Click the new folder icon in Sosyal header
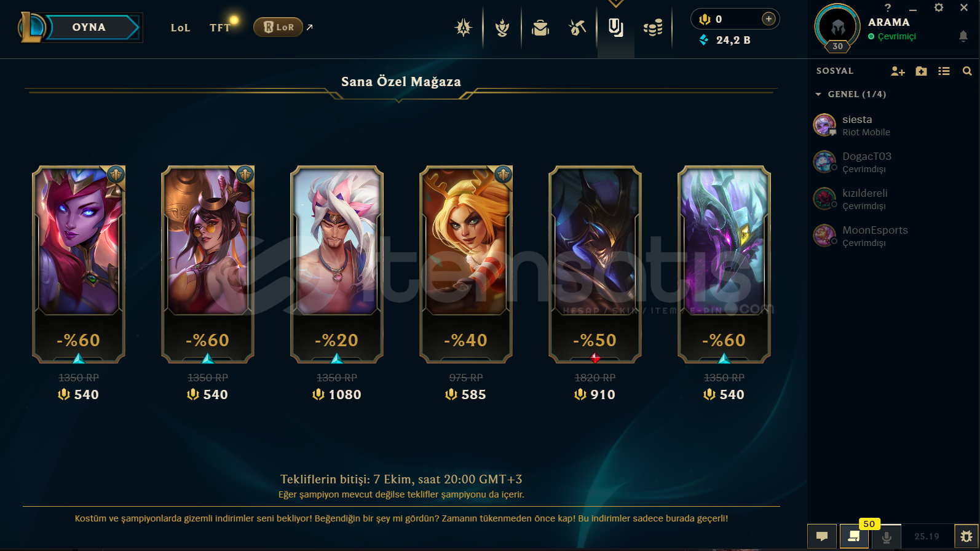Image resolution: width=980 pixels, height=551 pixels. (x=921, y=71)
